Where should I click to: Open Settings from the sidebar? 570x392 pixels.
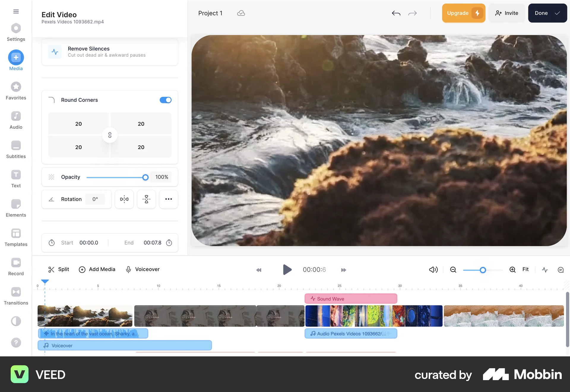point(16,29)
